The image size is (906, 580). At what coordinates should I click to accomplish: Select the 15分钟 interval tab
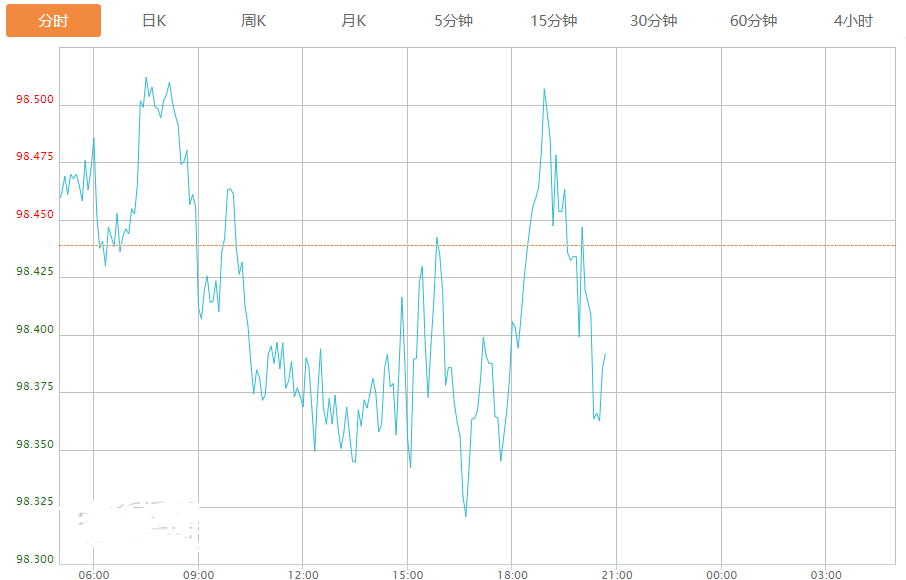coord(553,21)
